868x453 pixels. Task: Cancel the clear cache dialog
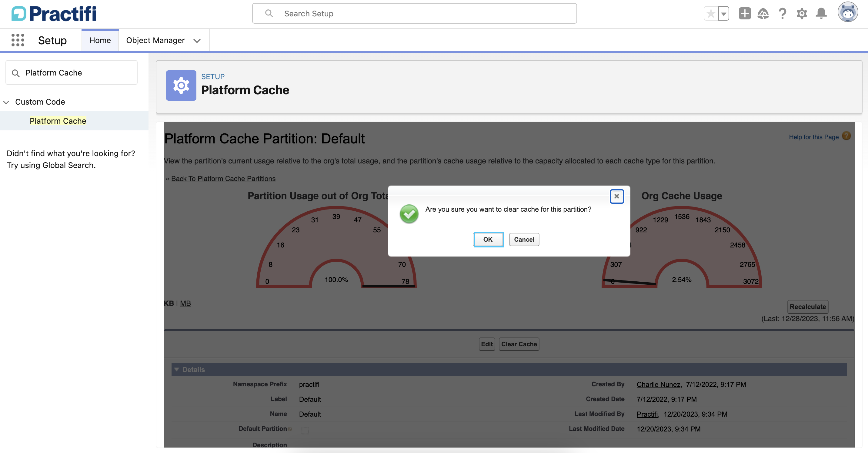(524, 239)
